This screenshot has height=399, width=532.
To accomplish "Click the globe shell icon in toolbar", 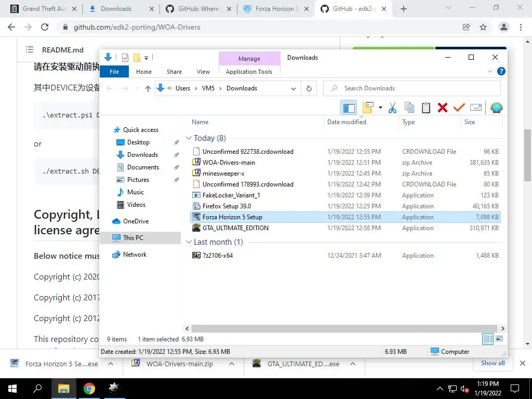I will click(x=496, y=108).
